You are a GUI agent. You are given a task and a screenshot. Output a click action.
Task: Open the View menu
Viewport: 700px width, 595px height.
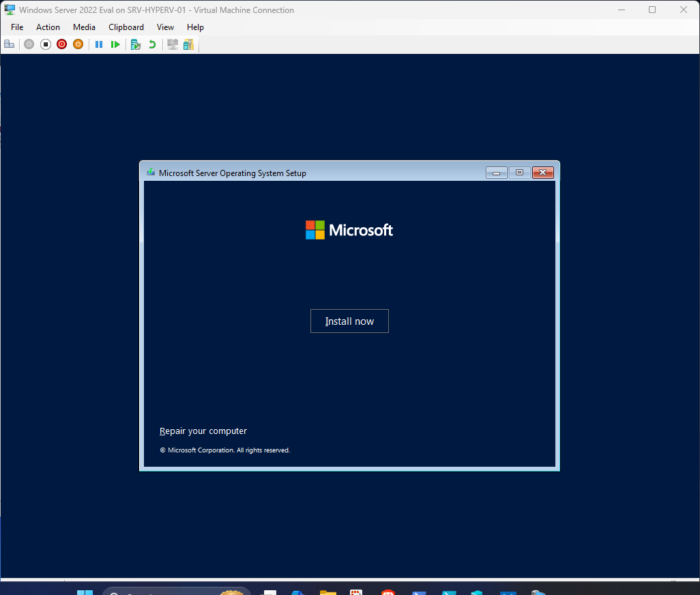[x=165, y=27]
